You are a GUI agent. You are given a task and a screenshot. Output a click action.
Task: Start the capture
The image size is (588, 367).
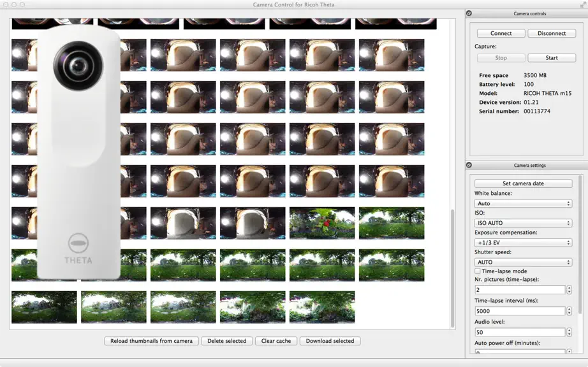click(x=552, y=58)
